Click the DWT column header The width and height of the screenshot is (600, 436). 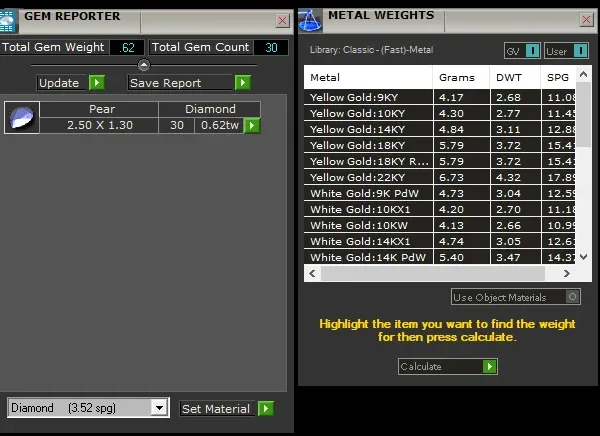515,77
